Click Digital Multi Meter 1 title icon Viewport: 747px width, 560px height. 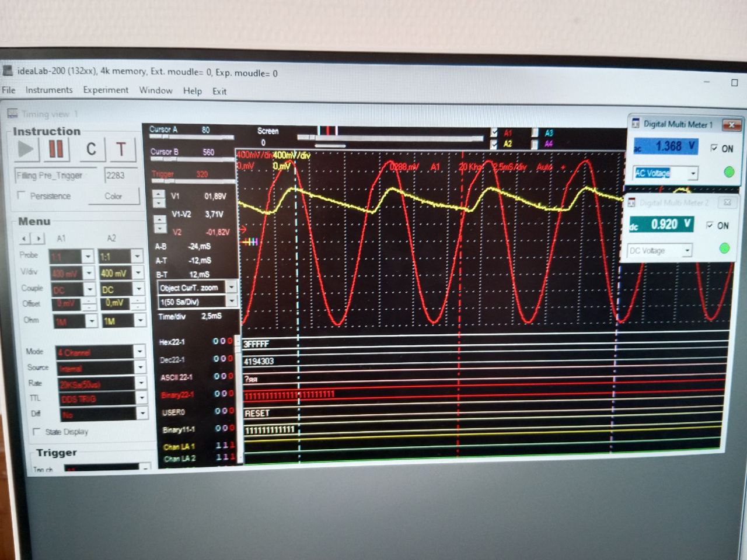point(636,124)
